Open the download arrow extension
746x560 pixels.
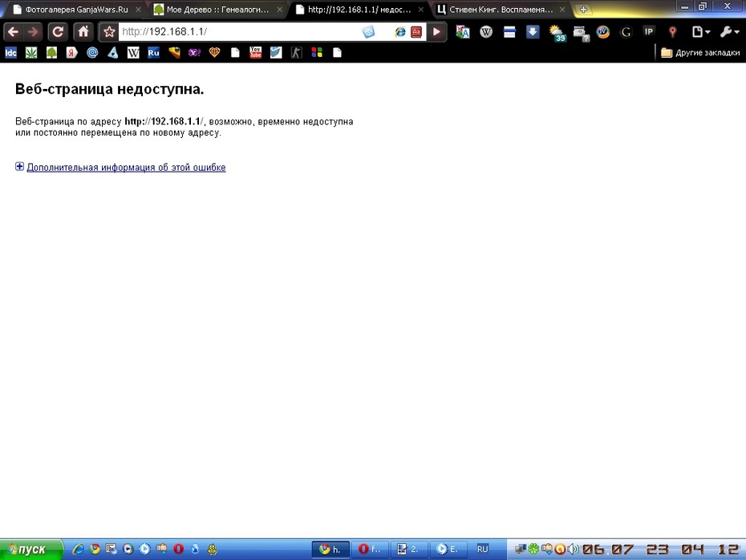coord(533,32)
